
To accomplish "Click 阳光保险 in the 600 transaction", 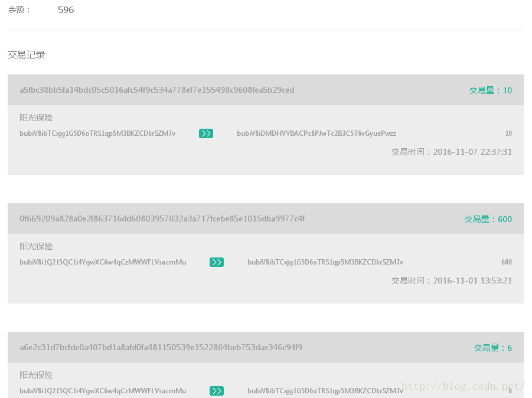I will [36, 246].
